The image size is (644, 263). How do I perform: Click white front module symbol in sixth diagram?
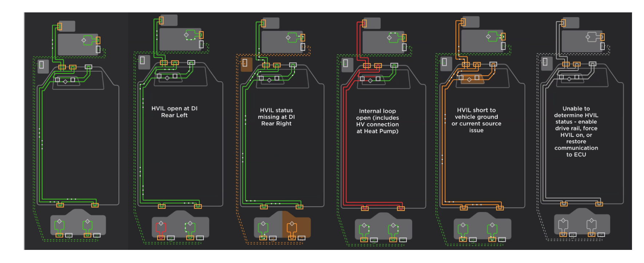(x=591, y=37)
